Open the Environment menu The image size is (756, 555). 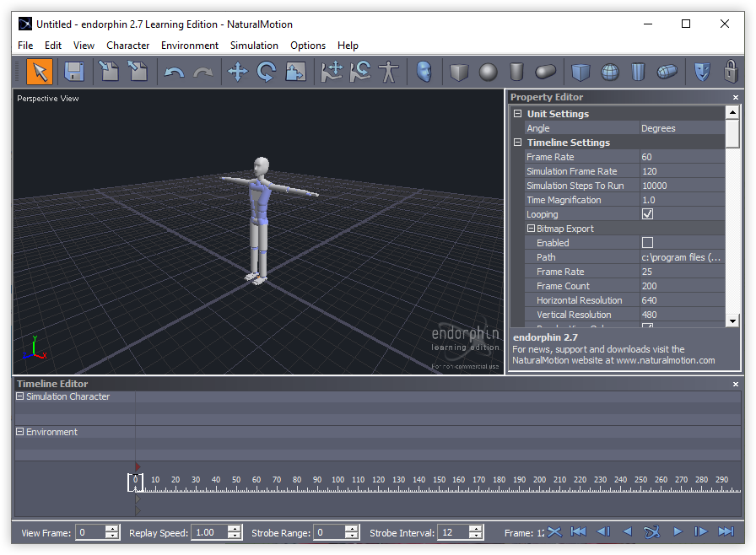coord(190,46)
